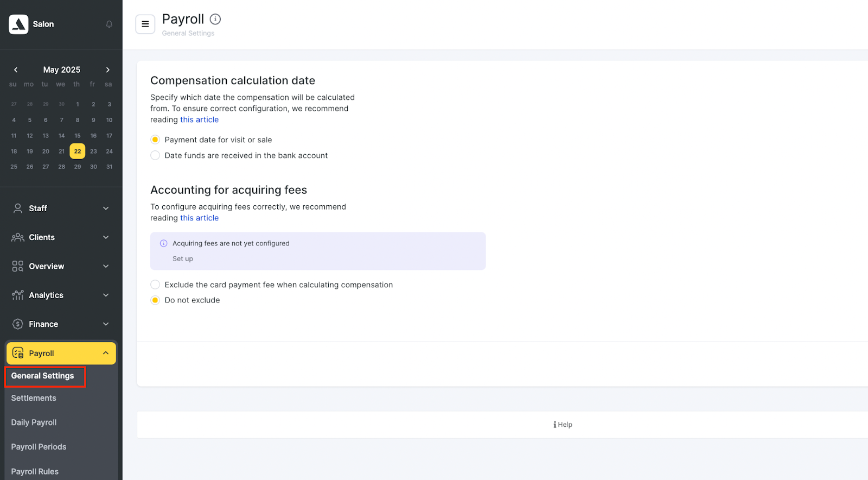Image resolution: width=868 pixels, height=480 pixels.
Task: Select May 23 in the calendar
Action: [93, 151]
